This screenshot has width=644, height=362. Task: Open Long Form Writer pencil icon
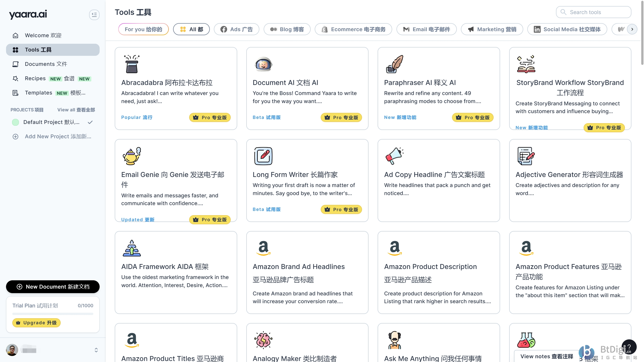(263, 156)
